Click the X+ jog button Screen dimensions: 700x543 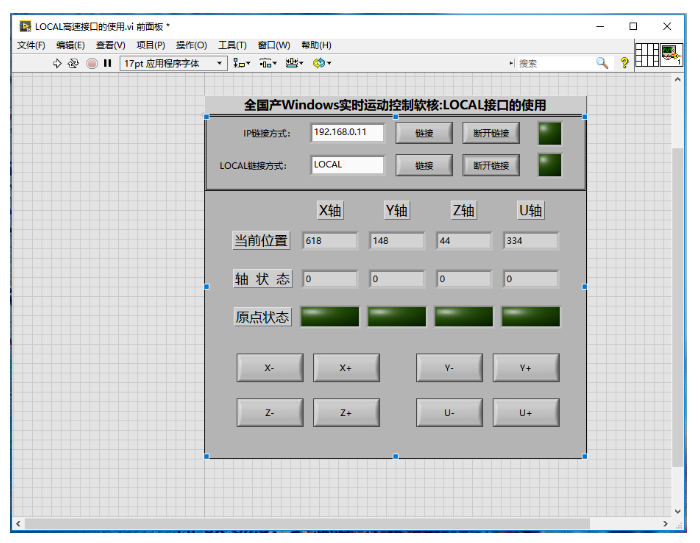tap(346, 368)
